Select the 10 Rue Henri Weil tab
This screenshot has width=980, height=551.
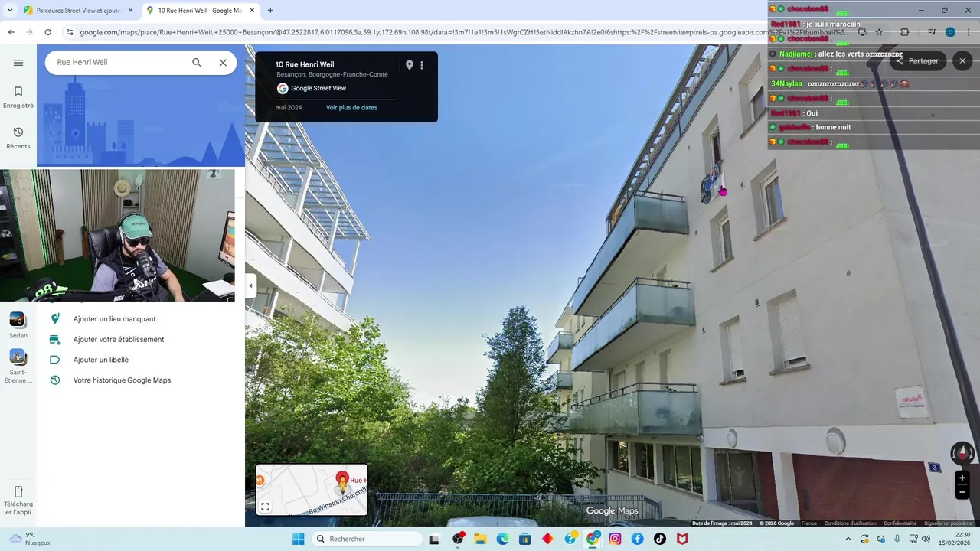click(x=201, y=11)
